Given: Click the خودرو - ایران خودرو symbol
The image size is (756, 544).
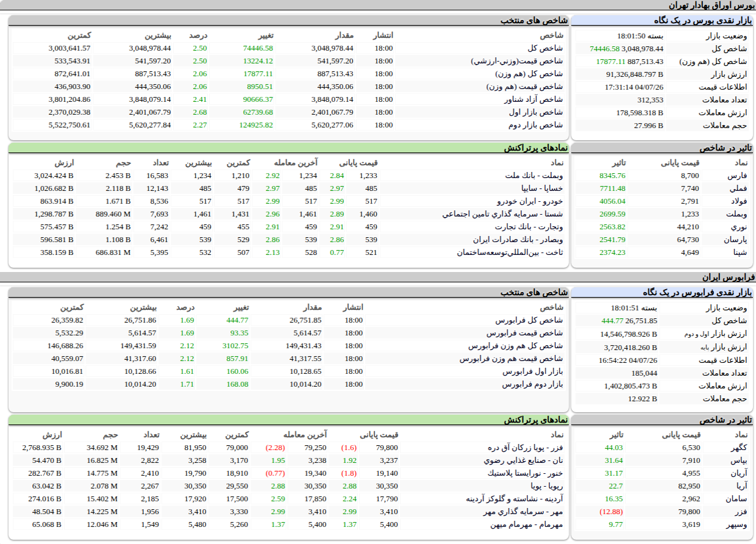Looking at the screenshot, I should pyautogui.click(x=530, y=201).
